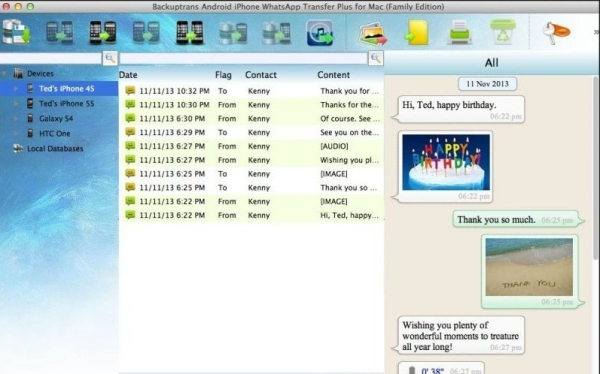Click the second black iPhones transfer icon

tap(190, 33)
